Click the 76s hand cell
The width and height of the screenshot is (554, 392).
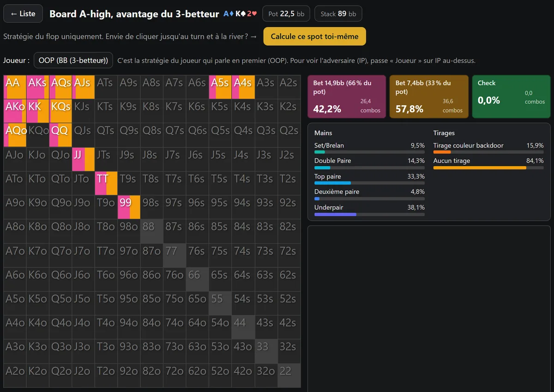coord(198,255)
